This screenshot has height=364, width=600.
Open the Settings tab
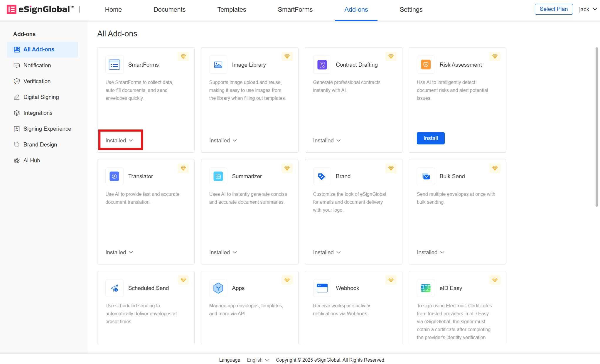tap(411, 9)
